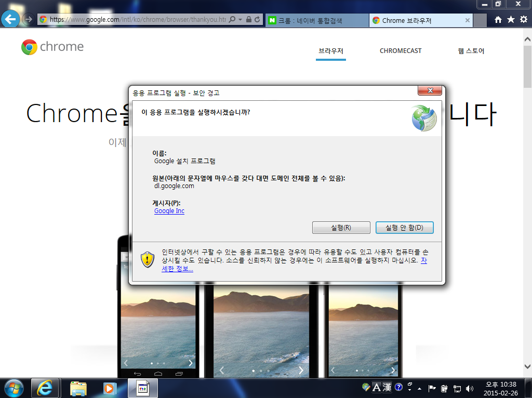Screen dimensions: 532x398
Task: Open the Windows Start menu
Action: click(14, 388)
